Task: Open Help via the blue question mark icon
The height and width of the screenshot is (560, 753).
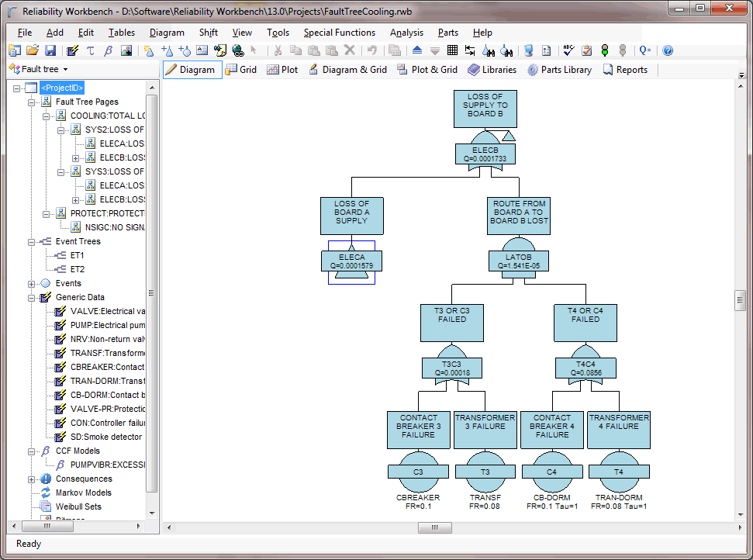Action: 668,50
